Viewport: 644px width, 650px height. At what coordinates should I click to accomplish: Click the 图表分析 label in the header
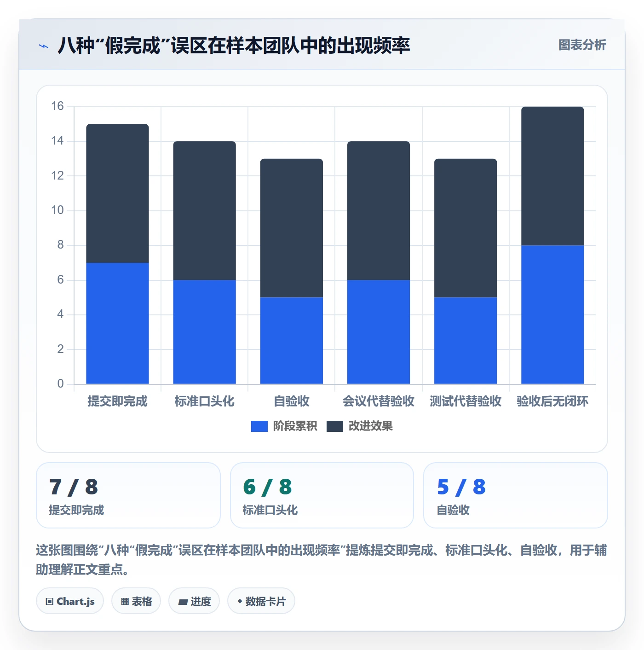click(582, 45)
